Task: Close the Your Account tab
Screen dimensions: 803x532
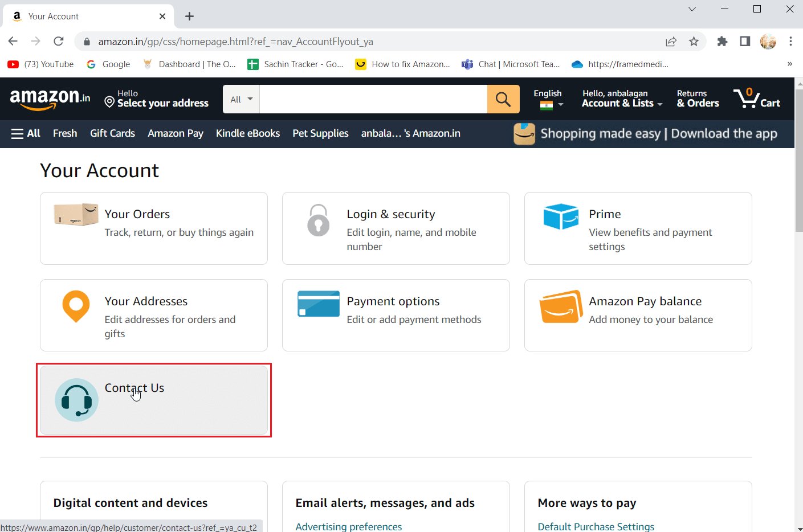Action: [162, 16]
